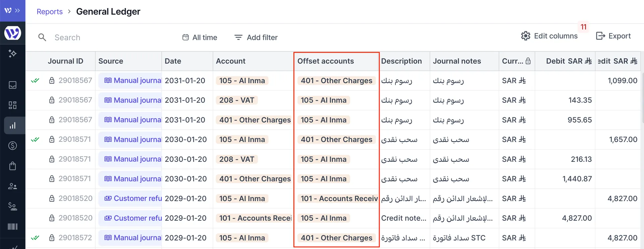Export the general ledger
This screenshot has height=249, width=644.
(x=613, y=36)
